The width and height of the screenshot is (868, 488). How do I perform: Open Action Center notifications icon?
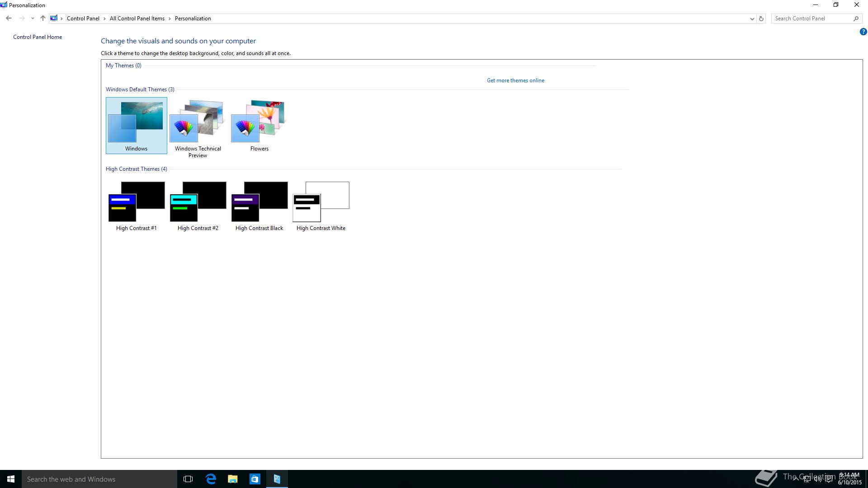[x=829, y=479]
